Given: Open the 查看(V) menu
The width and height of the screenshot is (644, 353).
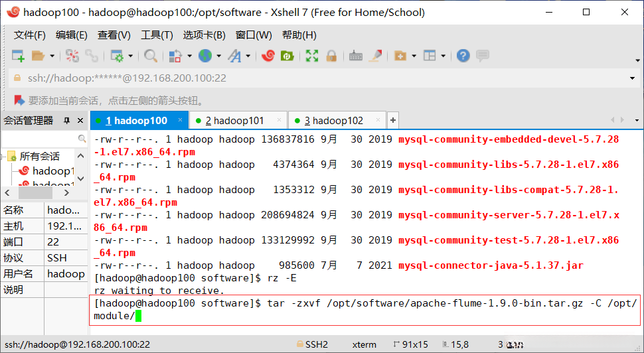Looking at the screenshot, I should click(114, 35).
